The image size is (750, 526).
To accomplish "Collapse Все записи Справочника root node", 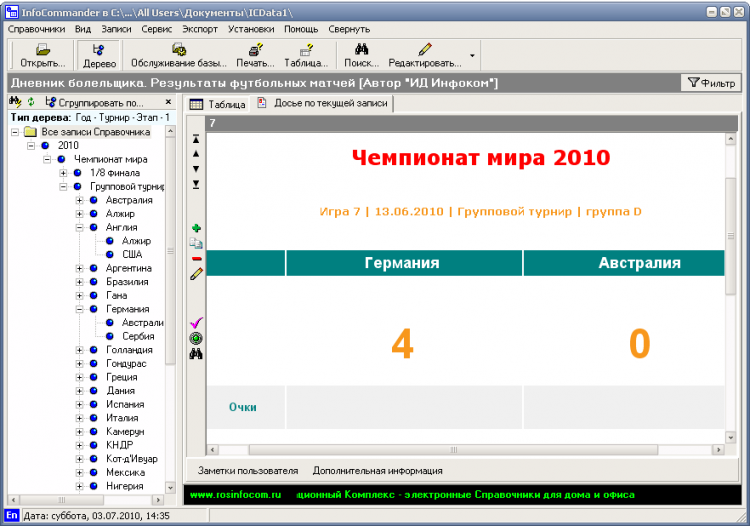I will (x=15, y=132).
